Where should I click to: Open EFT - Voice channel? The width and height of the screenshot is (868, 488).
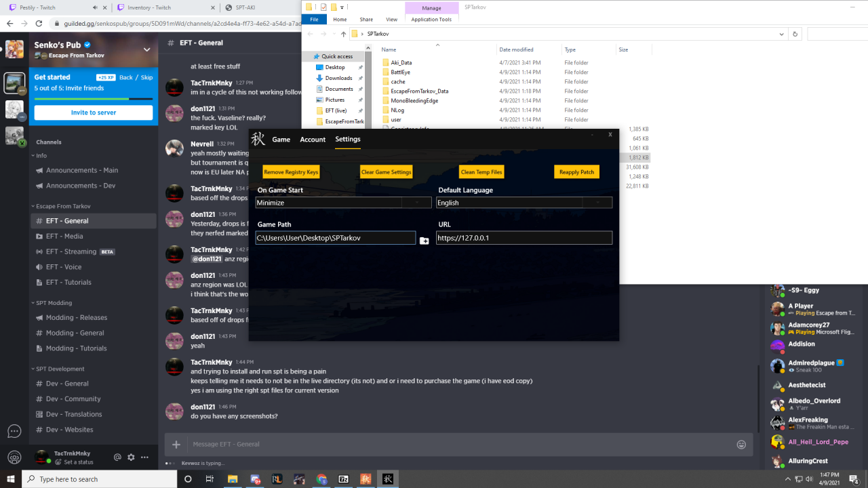(x=94, y=267)
